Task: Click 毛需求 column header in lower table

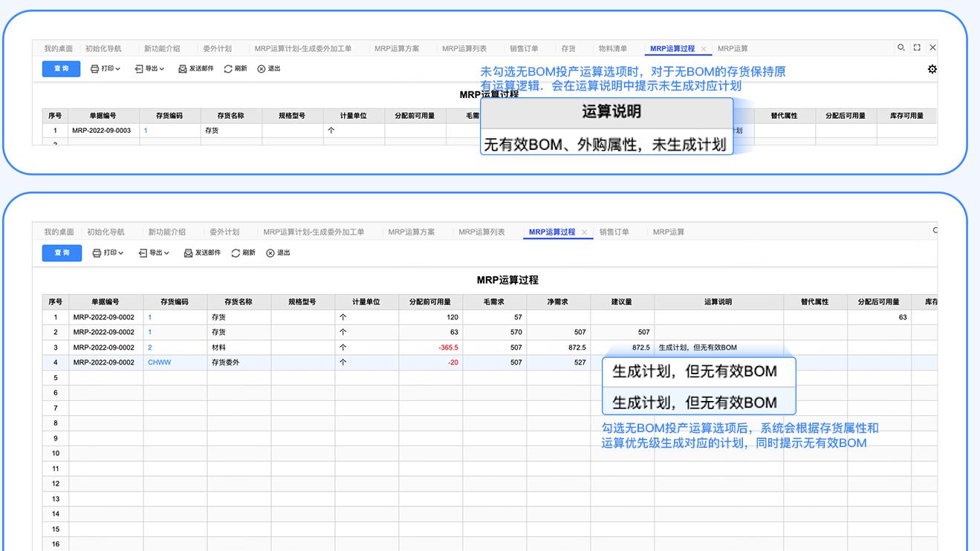Action: pos(494,301)
